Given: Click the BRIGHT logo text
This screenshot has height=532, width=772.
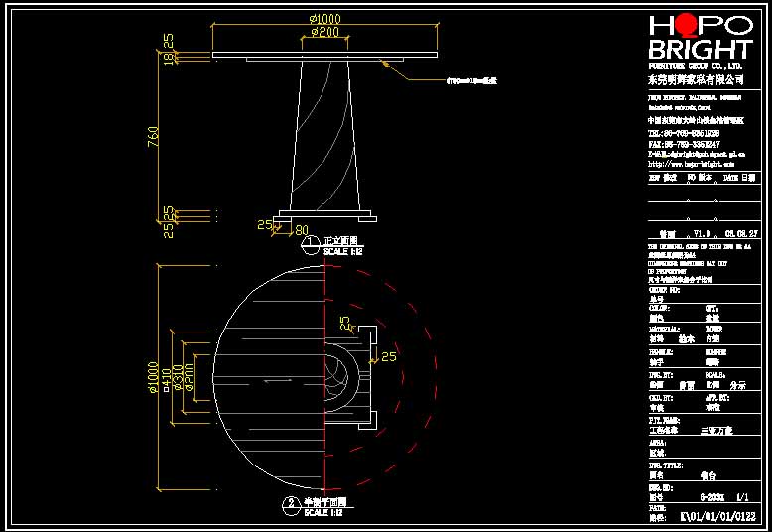Looking at the screenshot, I should pos(701,50).
